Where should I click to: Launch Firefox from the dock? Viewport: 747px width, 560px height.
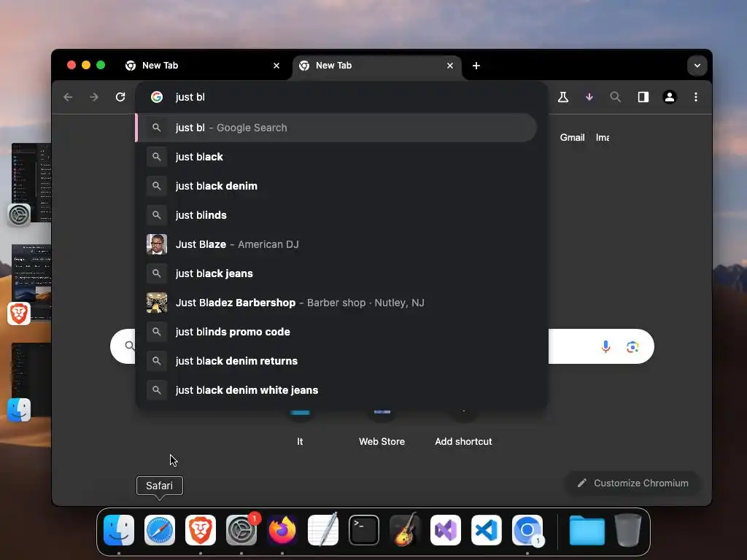tap(282, 530)
